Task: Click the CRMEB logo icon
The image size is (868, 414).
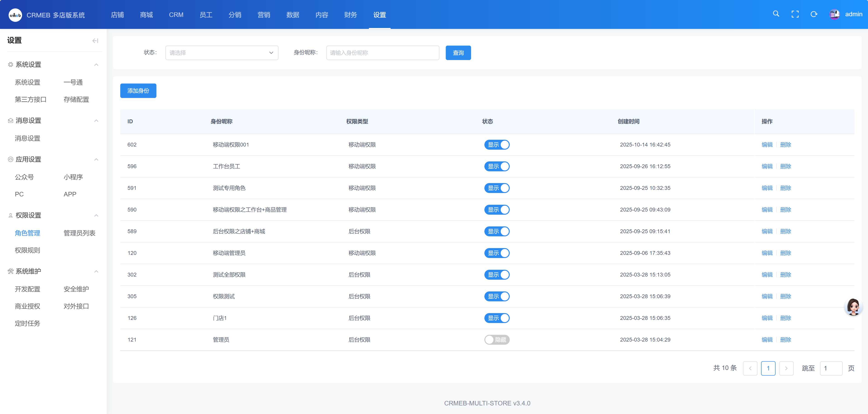Action: [15, 15]
